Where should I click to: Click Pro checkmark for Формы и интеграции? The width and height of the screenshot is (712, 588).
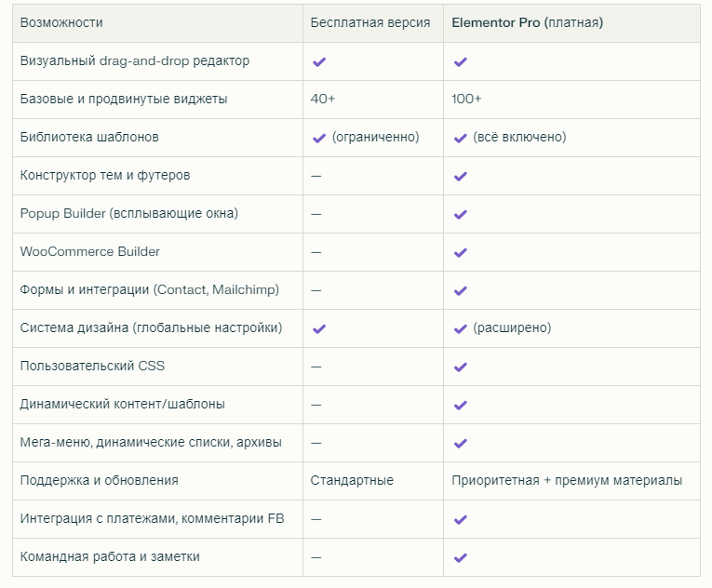[x=460, y=290]
